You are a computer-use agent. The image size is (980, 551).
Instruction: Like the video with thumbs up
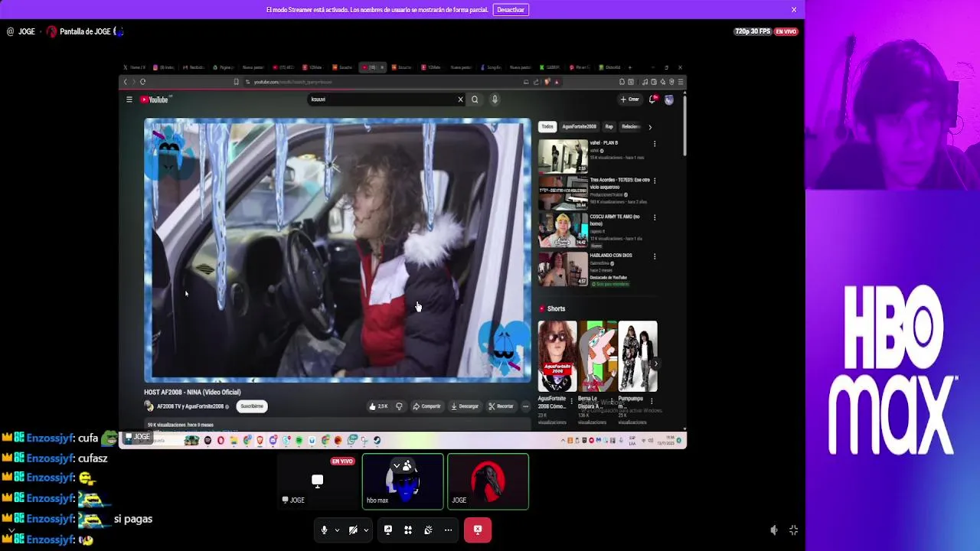point(378,406)
